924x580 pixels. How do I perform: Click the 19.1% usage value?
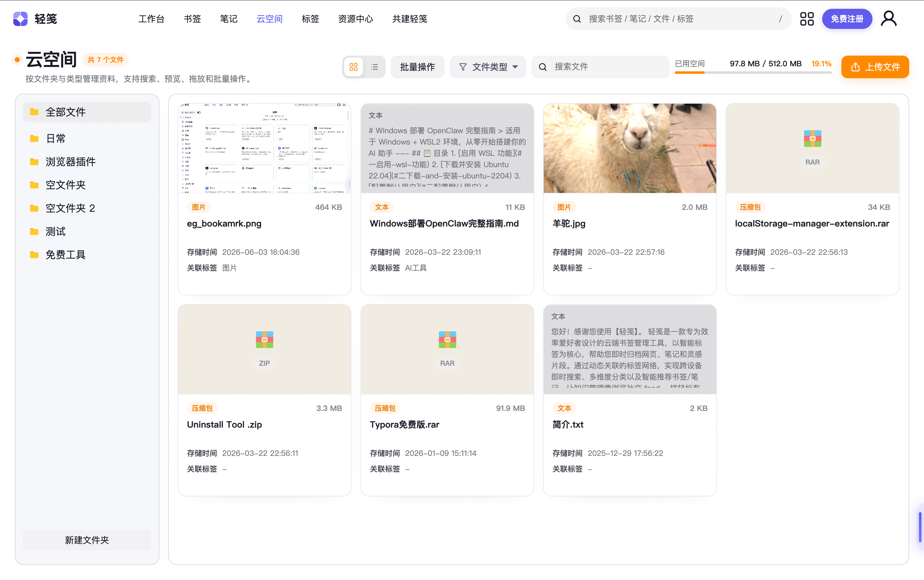coord(821,64)
